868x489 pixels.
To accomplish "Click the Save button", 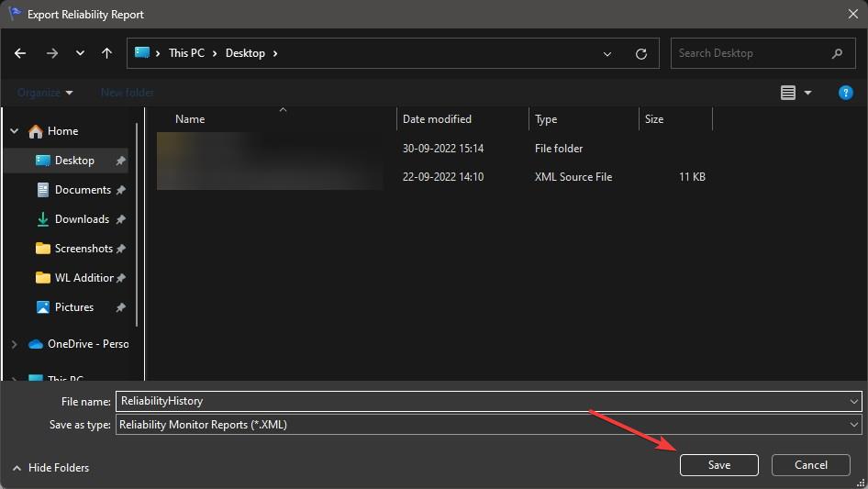I will 719,465.
